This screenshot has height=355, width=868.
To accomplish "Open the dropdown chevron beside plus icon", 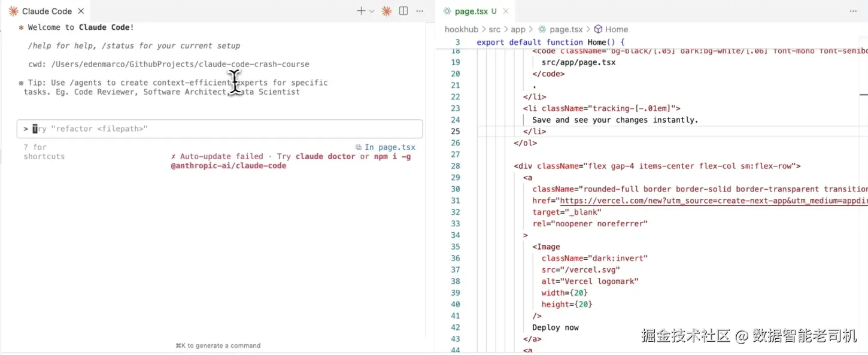I will click(x=372, y=11).
